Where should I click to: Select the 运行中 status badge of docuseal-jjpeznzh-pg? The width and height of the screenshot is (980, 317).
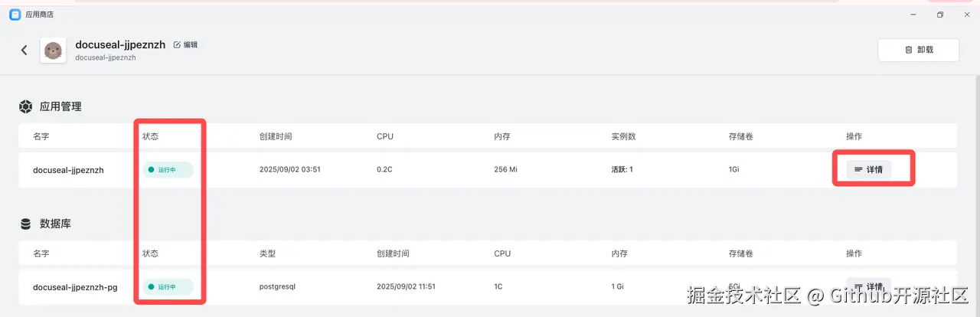click(x=168, y=287)
